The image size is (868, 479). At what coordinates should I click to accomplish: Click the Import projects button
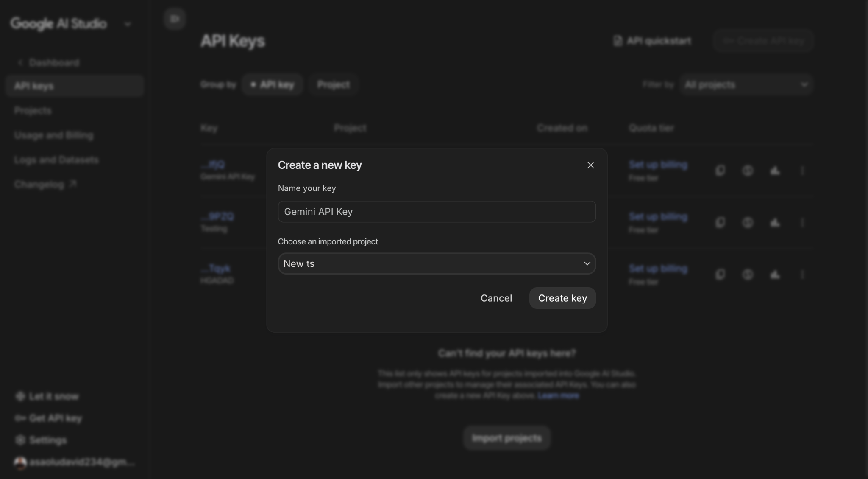click(507, 438)
